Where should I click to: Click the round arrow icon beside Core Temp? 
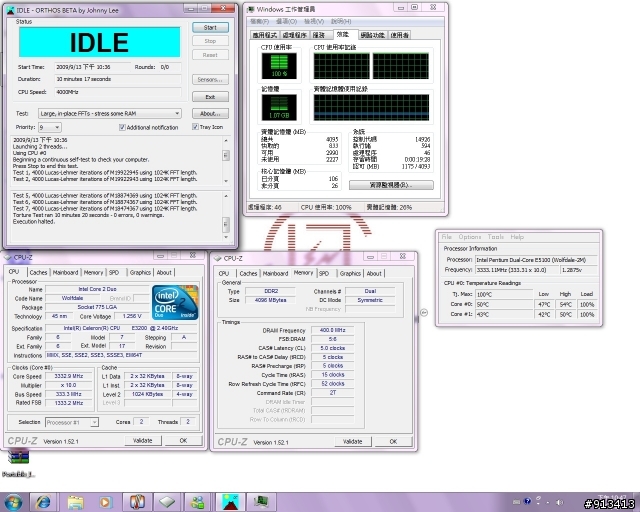coord(424,313)
